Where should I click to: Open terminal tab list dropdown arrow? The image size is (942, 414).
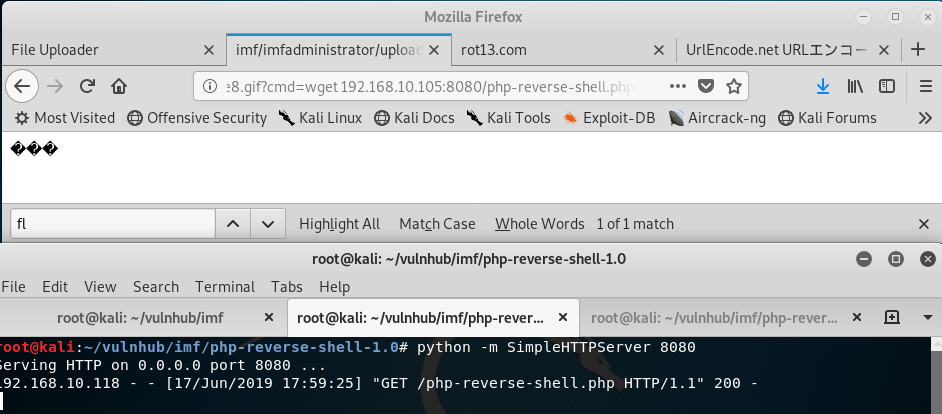coord(927,317)
